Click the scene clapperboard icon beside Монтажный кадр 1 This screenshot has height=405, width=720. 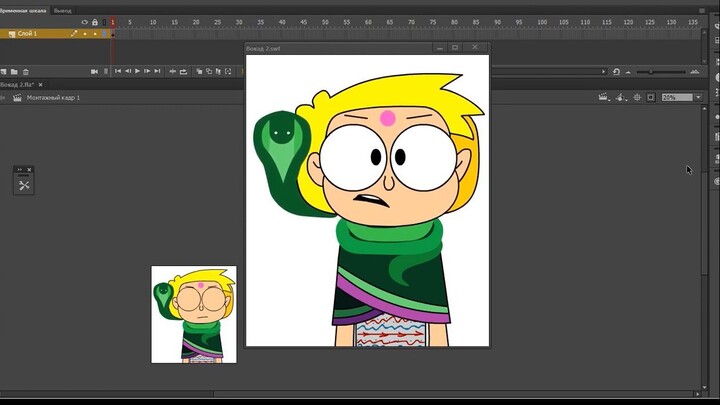[17, 97]
